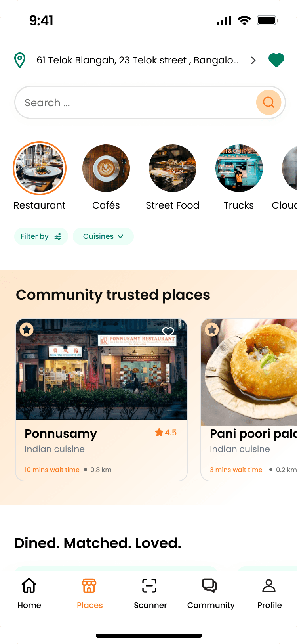Screen dimensions: 297x644
Task: Open the Filter by options
Action: (41, 236)
